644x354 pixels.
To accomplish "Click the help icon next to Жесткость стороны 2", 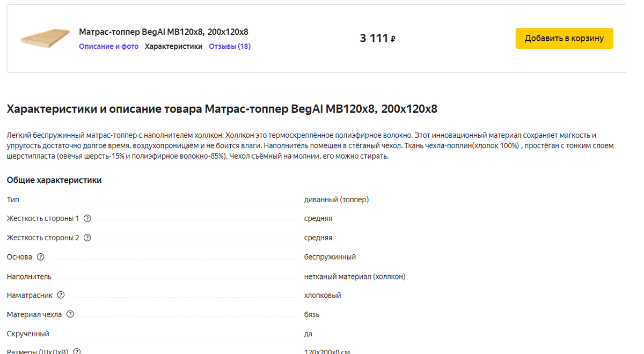I will click(87, 238).
